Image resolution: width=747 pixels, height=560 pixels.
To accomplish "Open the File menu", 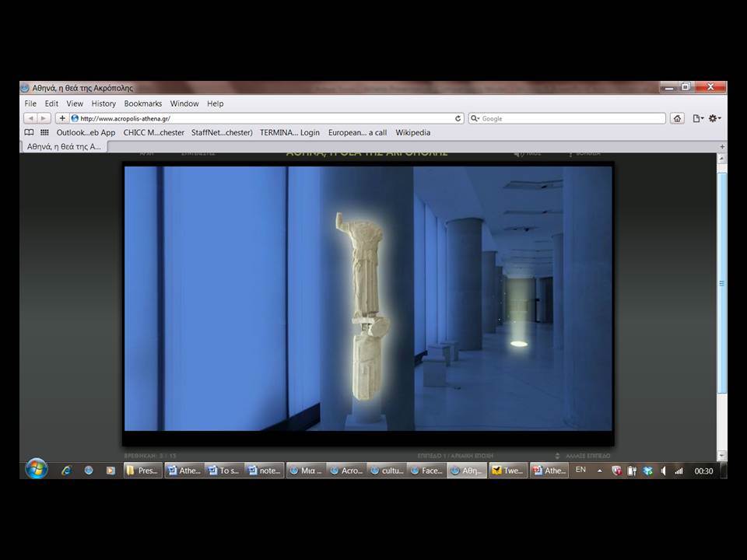I will tap(30, 103).
